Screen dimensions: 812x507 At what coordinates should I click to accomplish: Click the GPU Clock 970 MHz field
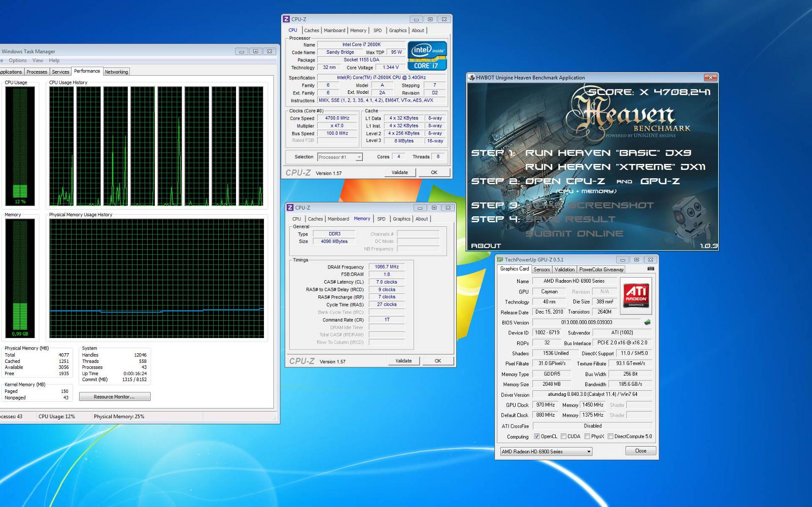point(546,405)
